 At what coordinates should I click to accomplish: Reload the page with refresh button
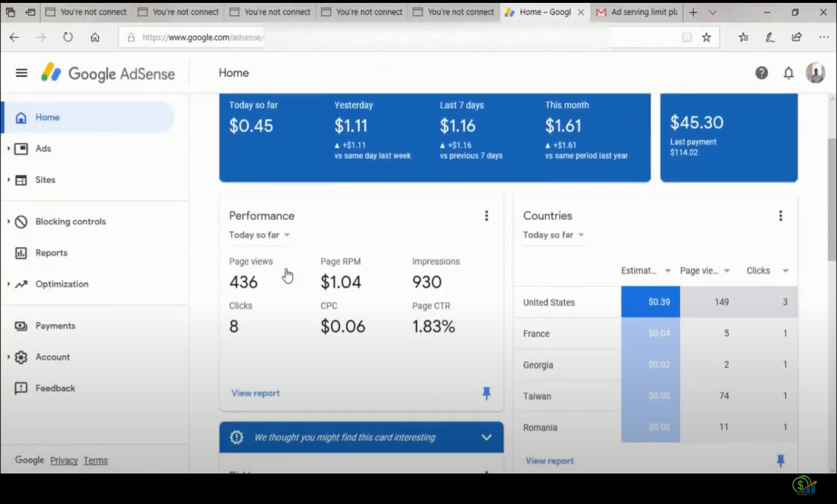click(x=68, y=37)
